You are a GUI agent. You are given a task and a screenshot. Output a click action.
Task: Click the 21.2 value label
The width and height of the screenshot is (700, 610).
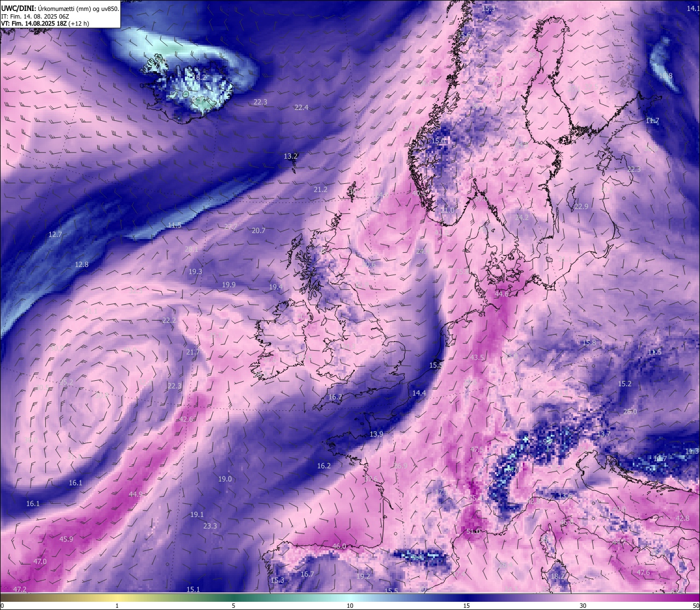320,189
